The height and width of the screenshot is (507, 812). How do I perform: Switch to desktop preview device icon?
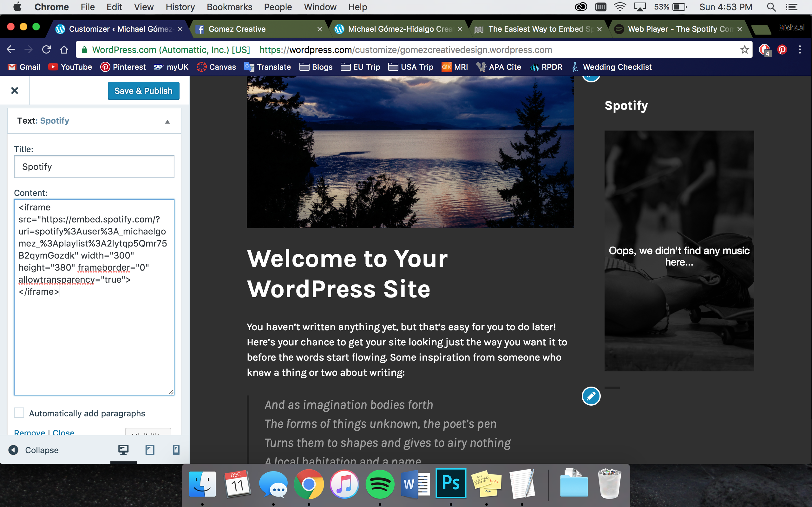click(x=123, y=450)
